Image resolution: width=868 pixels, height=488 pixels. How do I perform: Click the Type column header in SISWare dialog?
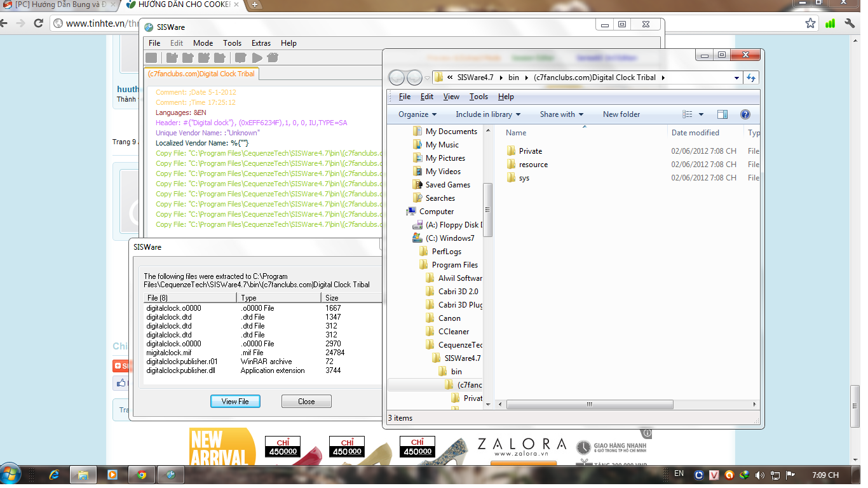point(279,297)
